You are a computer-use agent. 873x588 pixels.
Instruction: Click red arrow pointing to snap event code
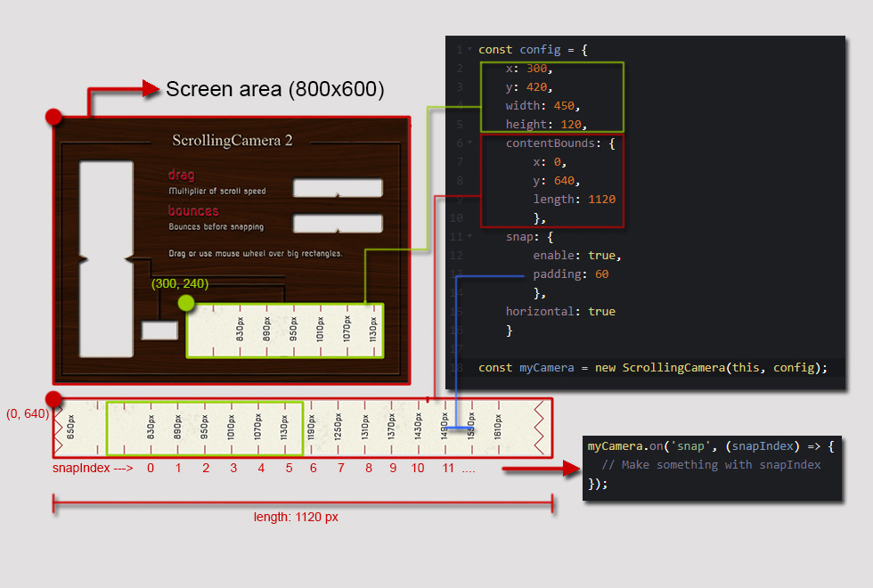click(542, 469)
